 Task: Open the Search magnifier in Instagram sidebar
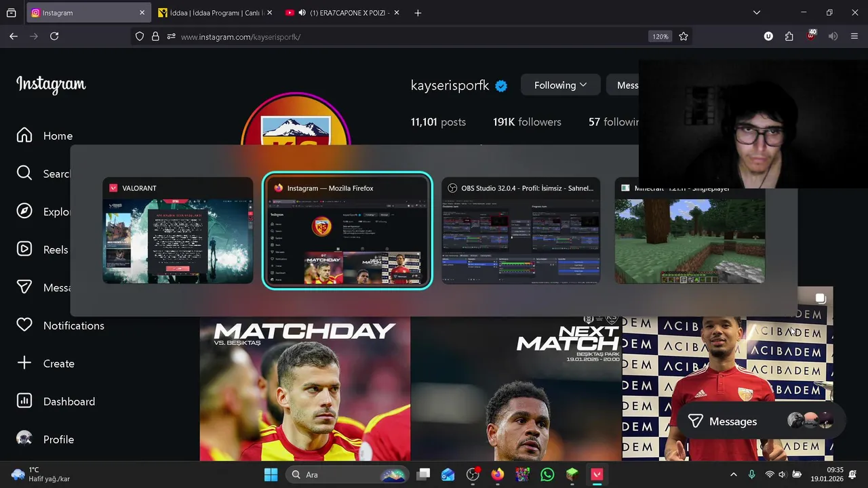pyautogui.click(x=24, y=174)
